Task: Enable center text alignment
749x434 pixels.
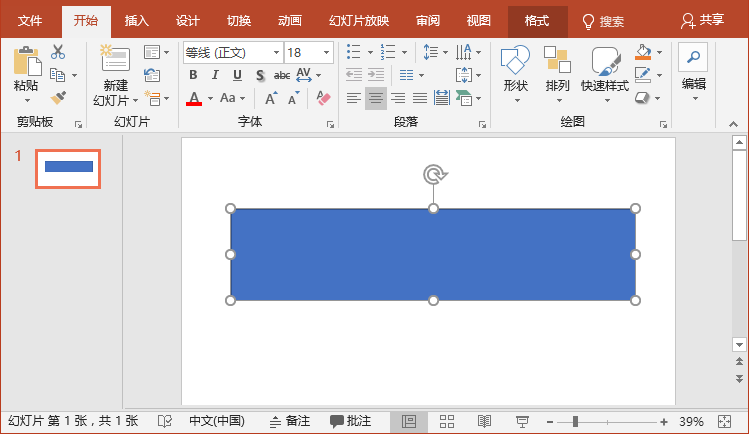Action: click(x=375, y=98)
